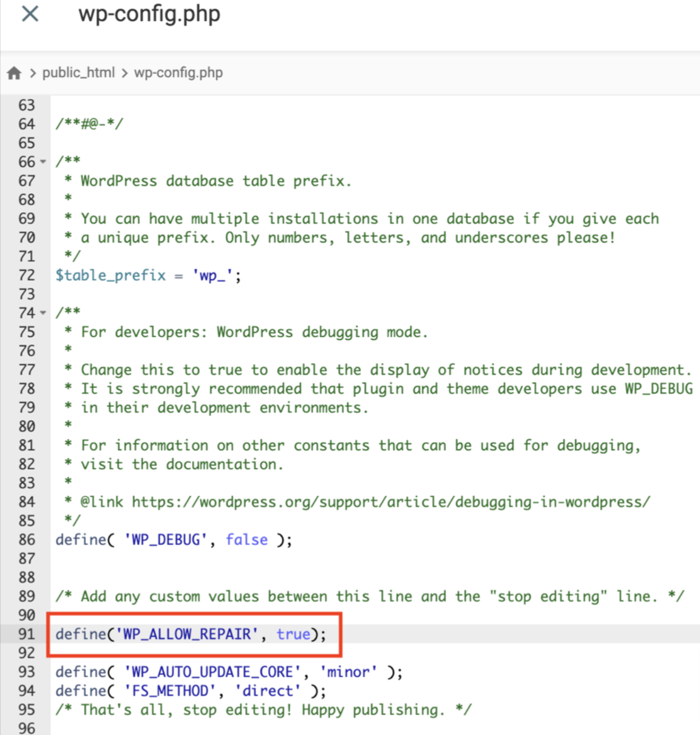Click line number 86 in the gutter
The height and width of the screenshot is (735, 700).
point(25,540)
